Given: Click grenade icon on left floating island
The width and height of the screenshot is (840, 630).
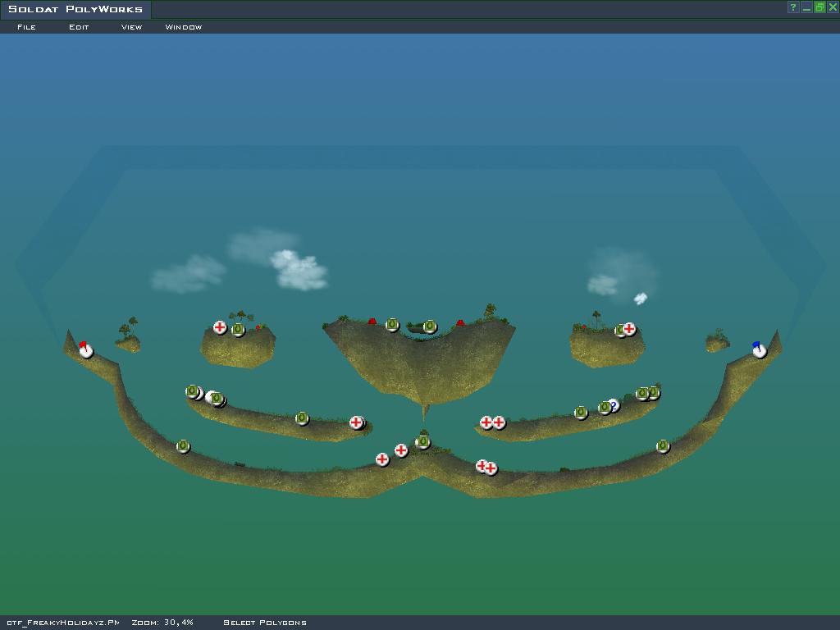Looking at the screenshot, I should click(x=238, y=330).
